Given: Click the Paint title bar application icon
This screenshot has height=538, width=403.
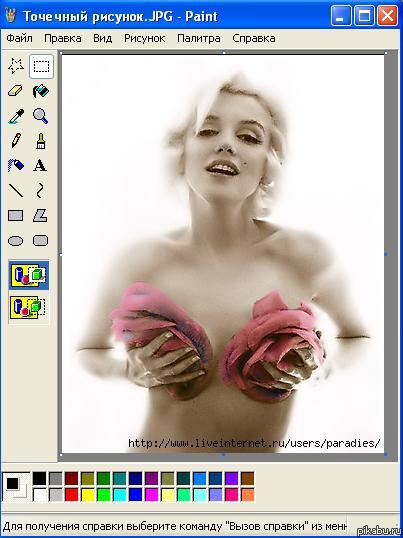Looking at the screenshot, I should [11, 16].
